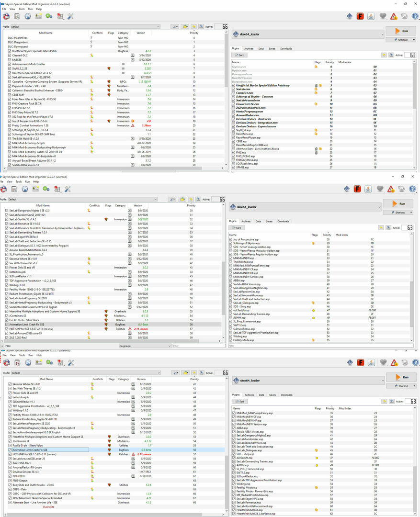Screen dimensions: 420x517
Task: Click Install Mod archive icon in top window
Action: [x=17, y=16]
